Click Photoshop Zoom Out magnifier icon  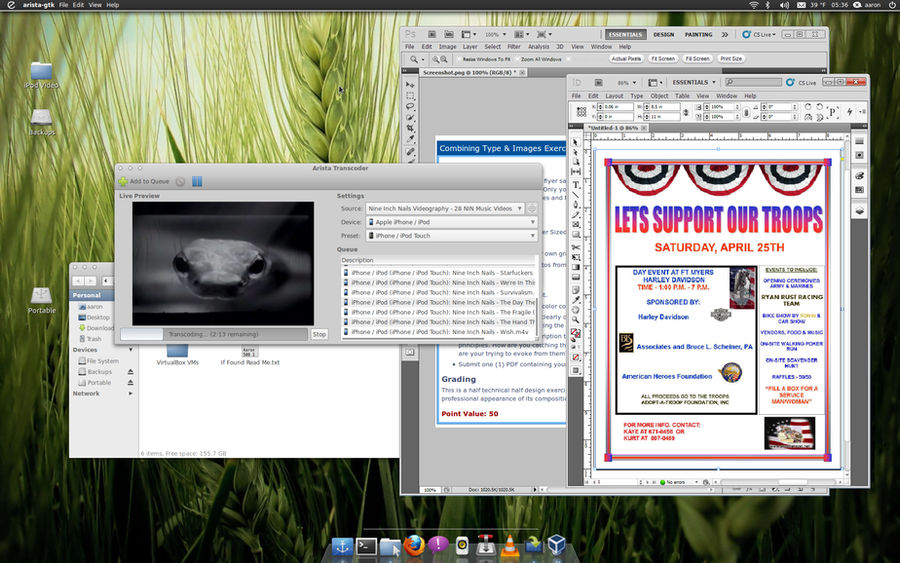pyautogui.click(x=444, y=59)
